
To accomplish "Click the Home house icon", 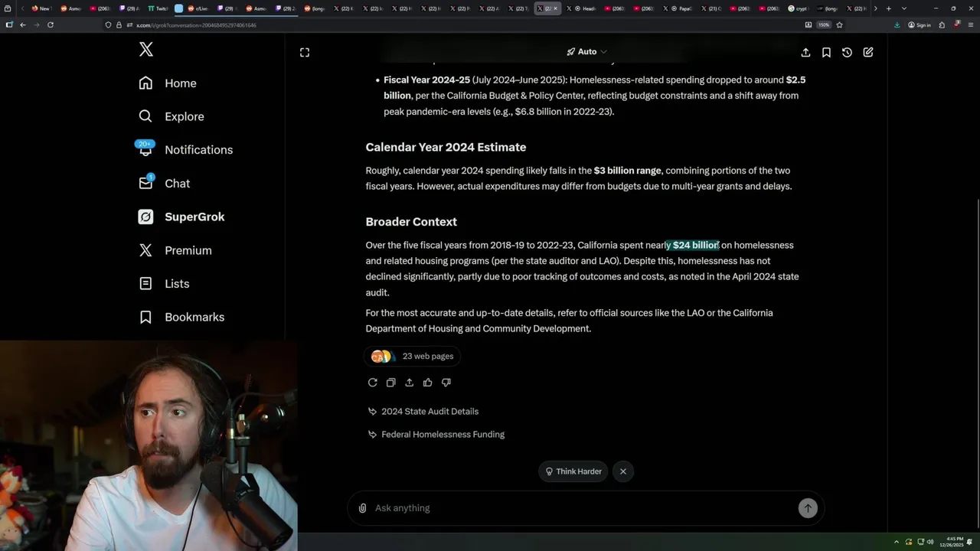I will [x=145, y=83].
